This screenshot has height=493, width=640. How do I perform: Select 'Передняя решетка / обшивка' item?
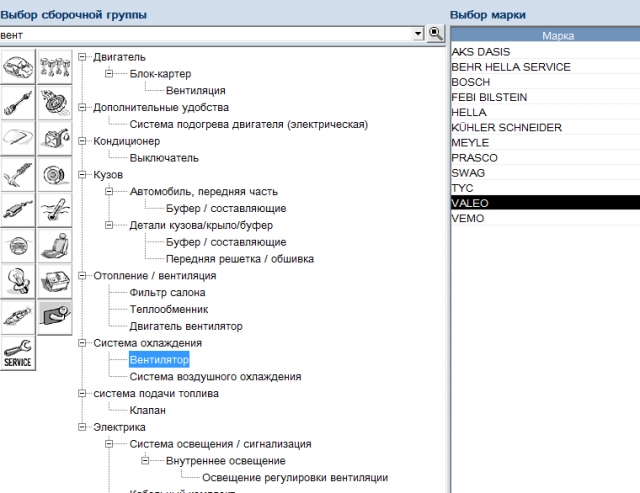240,259
